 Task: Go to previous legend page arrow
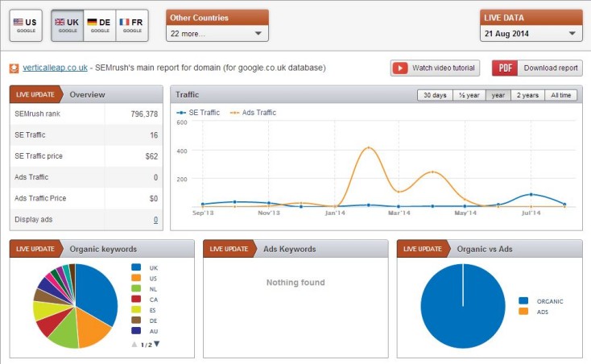coord(134,345)
